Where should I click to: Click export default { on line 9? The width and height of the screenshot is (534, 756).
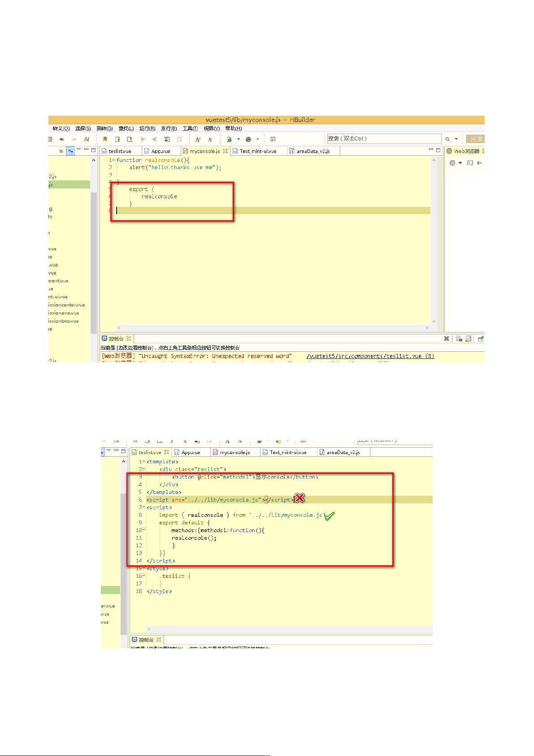pos(184,523)
